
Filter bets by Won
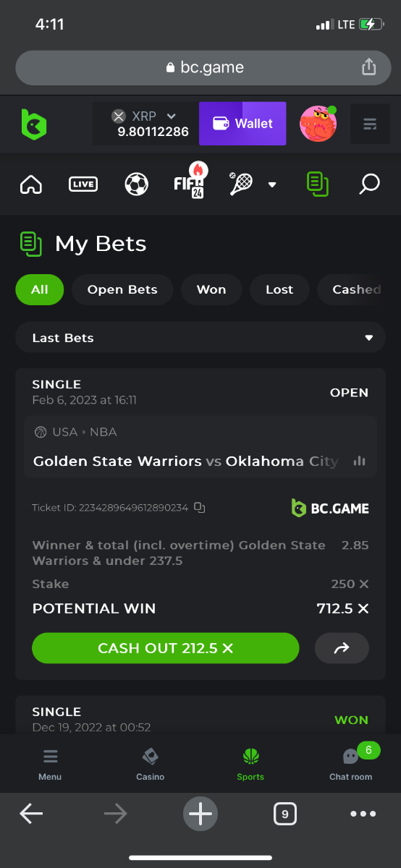tap(211, 289)
